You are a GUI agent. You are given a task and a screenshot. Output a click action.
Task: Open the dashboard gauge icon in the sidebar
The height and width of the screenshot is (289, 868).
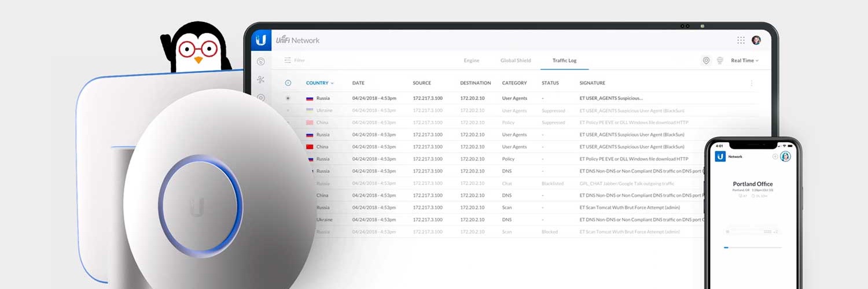coord(261,61)
